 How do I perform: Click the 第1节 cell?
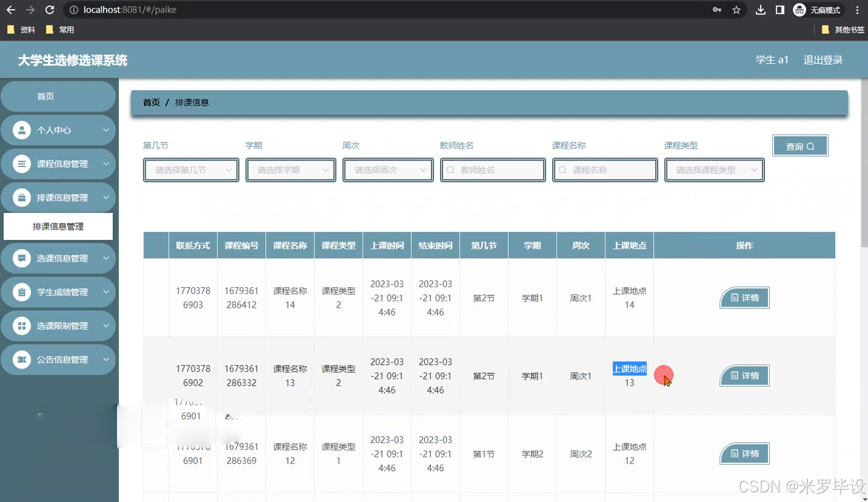[484, 454]
